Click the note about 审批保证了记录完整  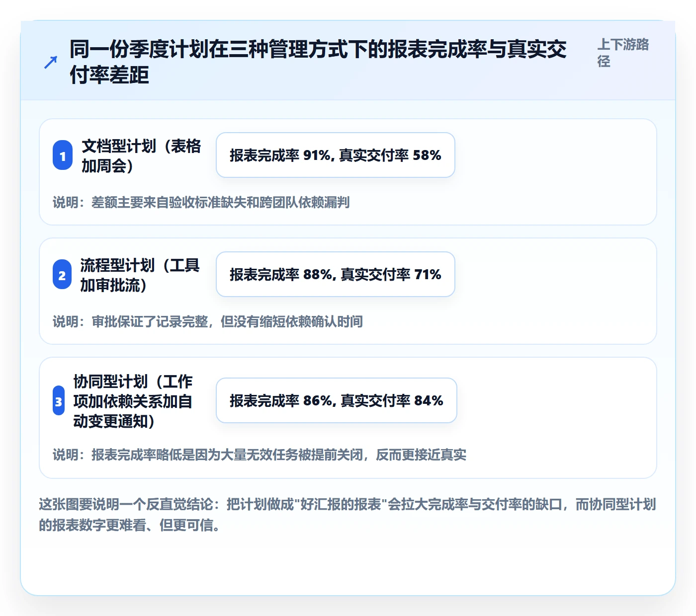(208, 321)
